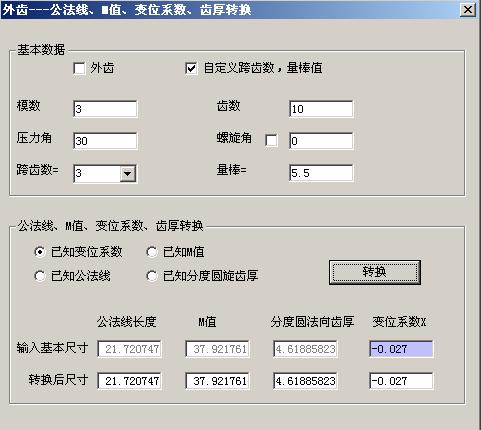Click the 分度圆法向齿厚 column header
Screen dimensions: 481x430
click(x=312, y=322)
